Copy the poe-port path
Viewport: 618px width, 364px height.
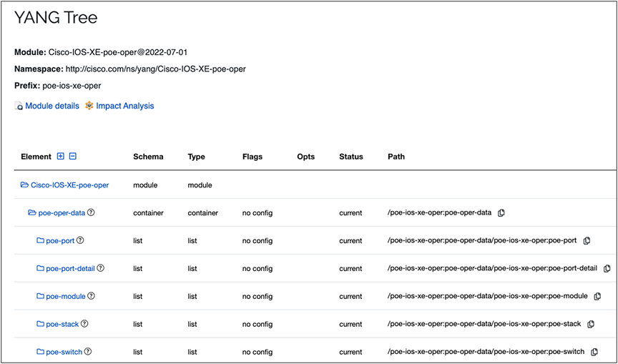coord(587,240)
